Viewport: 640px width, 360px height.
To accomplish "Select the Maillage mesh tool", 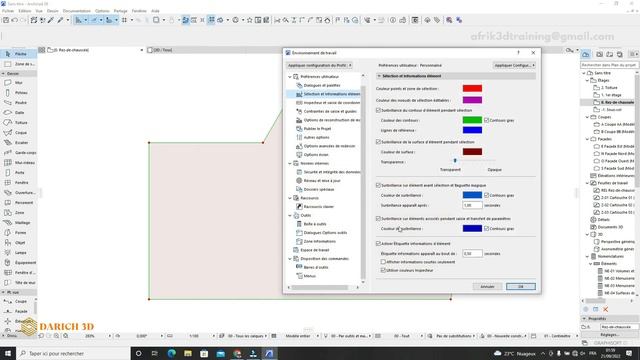I will tap(18, 222).
